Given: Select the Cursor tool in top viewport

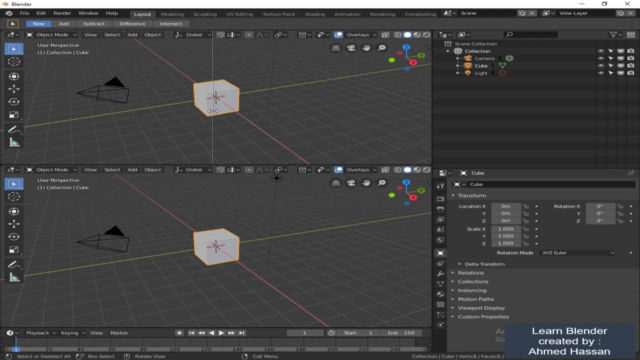Looking at the screenshot, I should tap(13, 62).
